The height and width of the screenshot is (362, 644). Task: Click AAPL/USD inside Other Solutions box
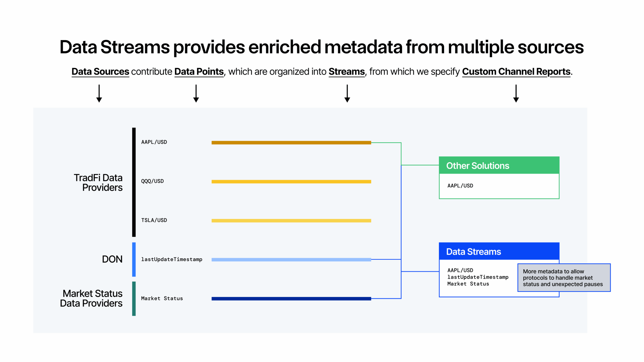click(x=460, y=186)
